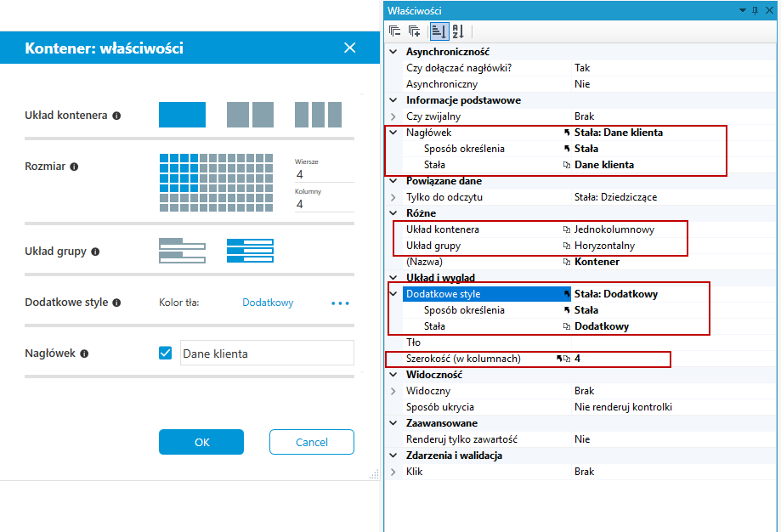Viewport: 781px width, 532px height.
Task: Click info icon next to Układ kontenera
Action: click(116, 116)
